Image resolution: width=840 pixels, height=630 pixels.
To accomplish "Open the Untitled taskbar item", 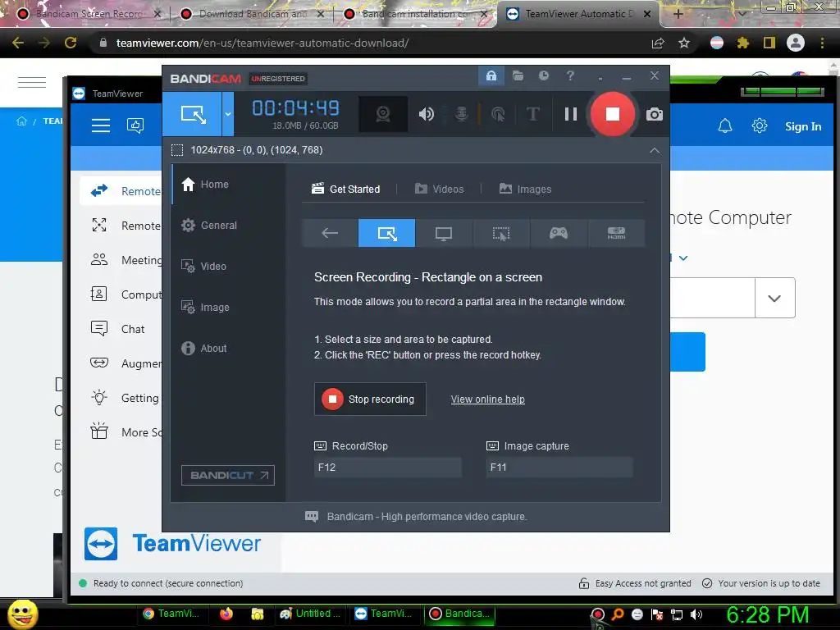I will tap(309, 614).
